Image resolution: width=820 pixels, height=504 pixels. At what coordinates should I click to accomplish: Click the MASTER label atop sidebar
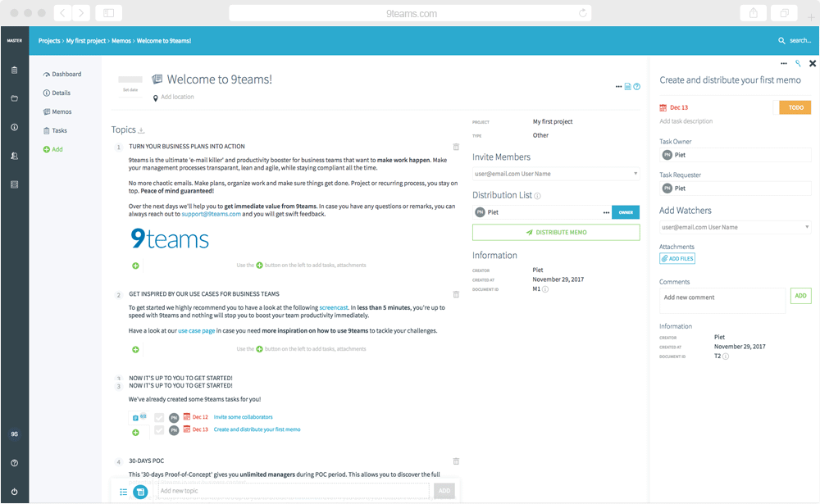click(15, 40)
